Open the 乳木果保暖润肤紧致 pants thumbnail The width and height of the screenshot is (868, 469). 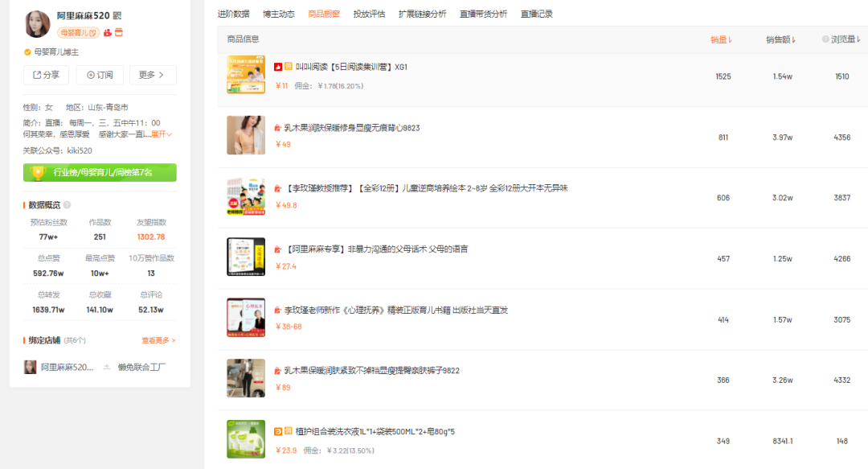click(246, 378)
